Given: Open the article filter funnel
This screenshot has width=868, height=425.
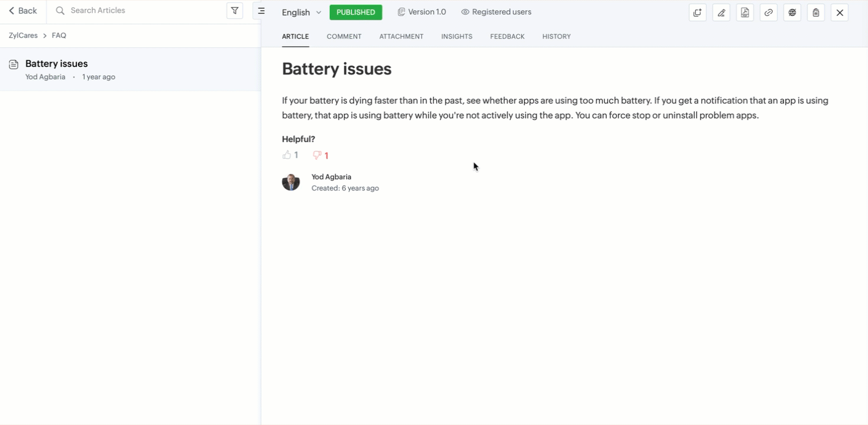Looking at the screenshot, I should [235, 11].
